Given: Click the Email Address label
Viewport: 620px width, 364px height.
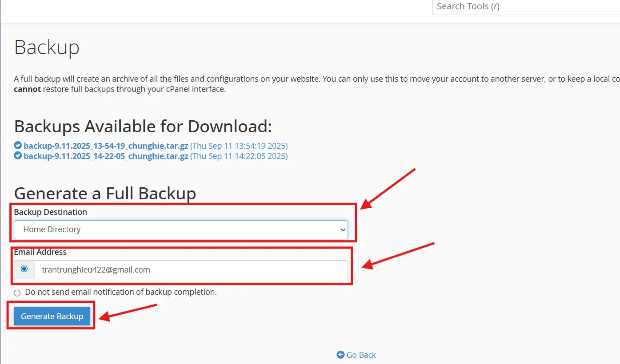Looking at the screenshot, I should coord(40,252).
